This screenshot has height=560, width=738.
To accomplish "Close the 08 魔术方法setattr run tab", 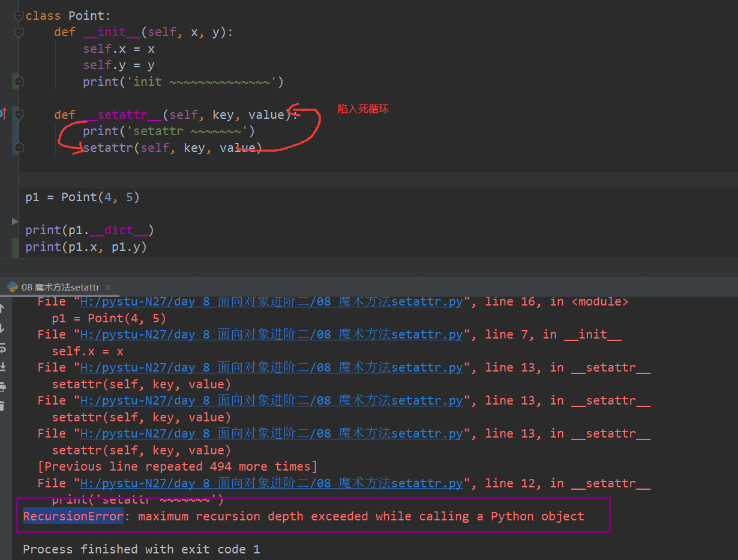I will 108,288.
